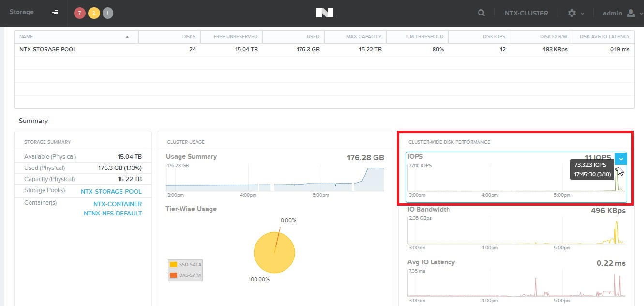Expand the IOPS chart options dropdown
Image resolution: width=644 pixels, height=306 pixels.
point(620,159)
